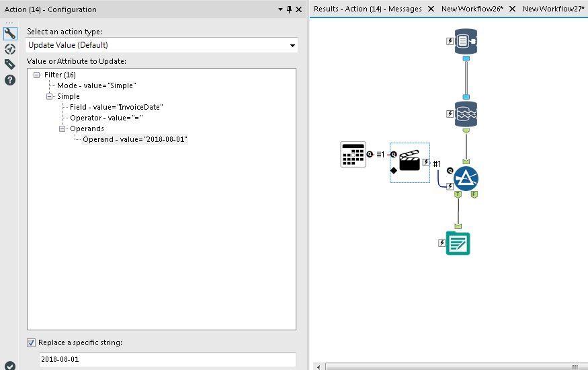
Task: Toggle Replace a specific string checkbox
Action: tap(32, 342)
